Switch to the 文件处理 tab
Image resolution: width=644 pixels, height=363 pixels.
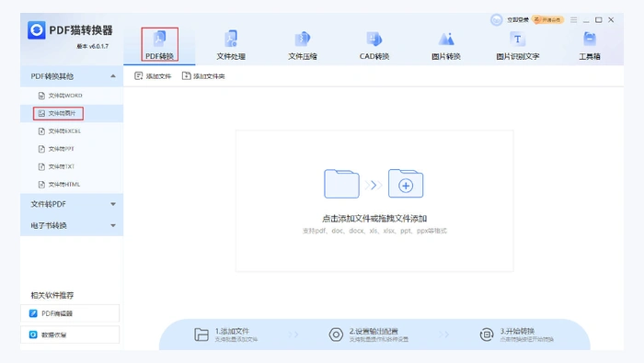tap(231, 45)
